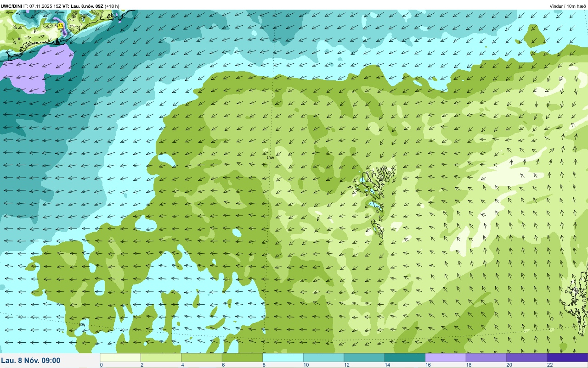Image resolution: width=588 pixels, height=368 pixels.
Task: Click the 2–4 light green legend swatch
Action: pyautogui.click(x=161, y=357)
